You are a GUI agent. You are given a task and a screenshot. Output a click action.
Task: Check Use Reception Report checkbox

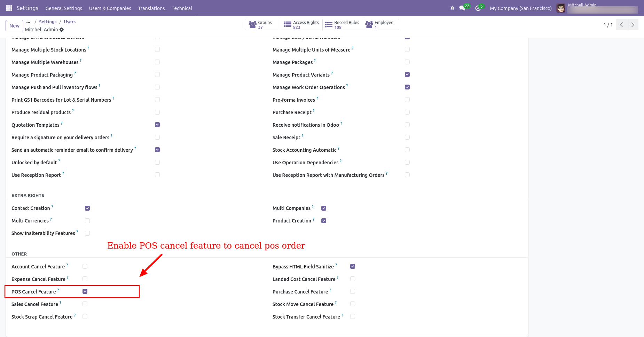157,175
